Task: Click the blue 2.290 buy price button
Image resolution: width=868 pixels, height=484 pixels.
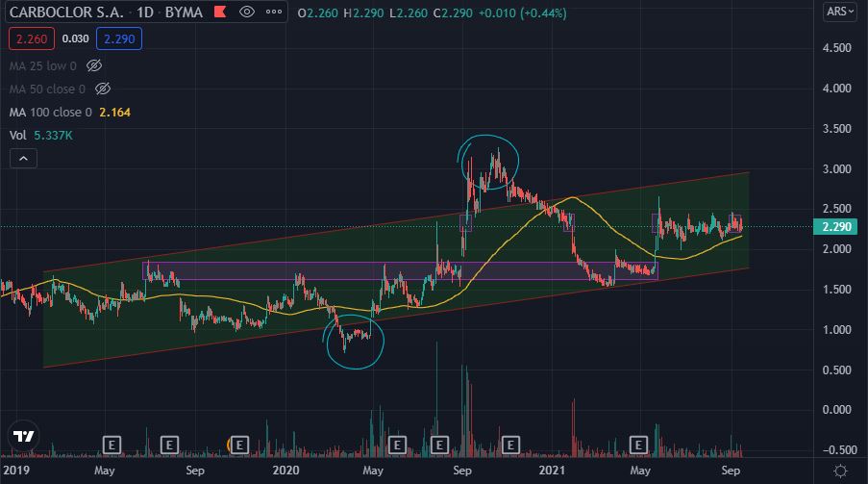Action: point(119,38)
